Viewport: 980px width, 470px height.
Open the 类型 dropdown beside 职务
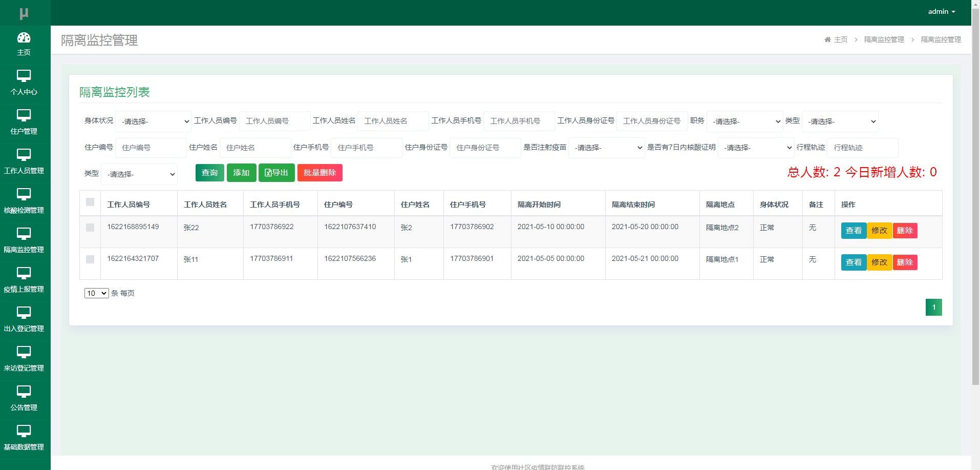click(840, 121)
